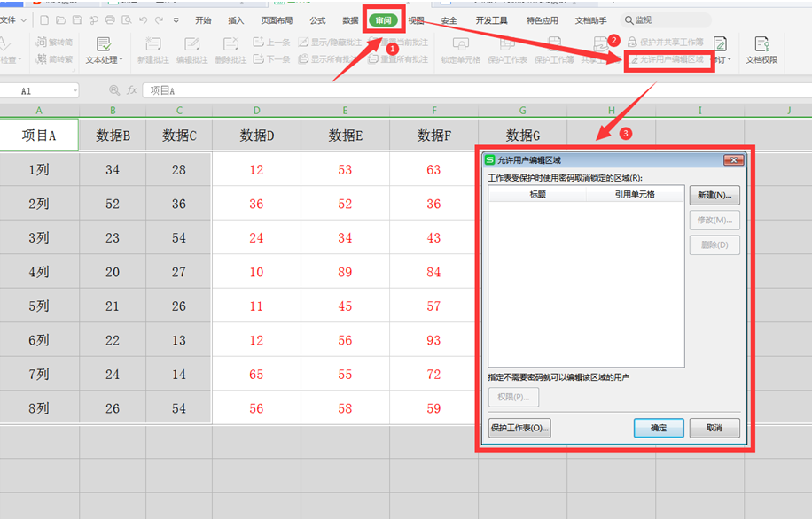
Task: Click 保护并共享工作簿 in the ribbon
Action: 666,42
